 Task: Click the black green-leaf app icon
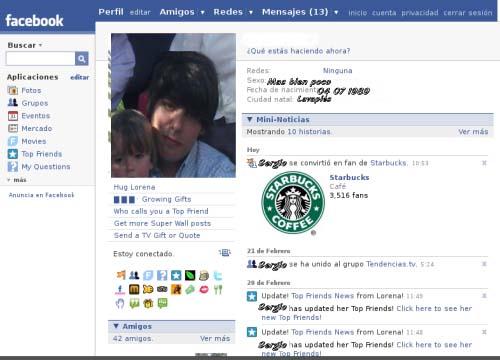coord(190,275)
